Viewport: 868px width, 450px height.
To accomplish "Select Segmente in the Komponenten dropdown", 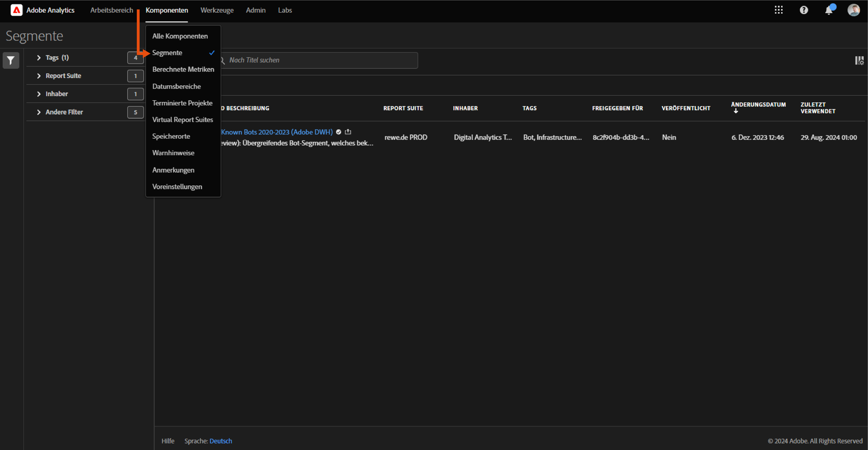I will click(183, 52).
